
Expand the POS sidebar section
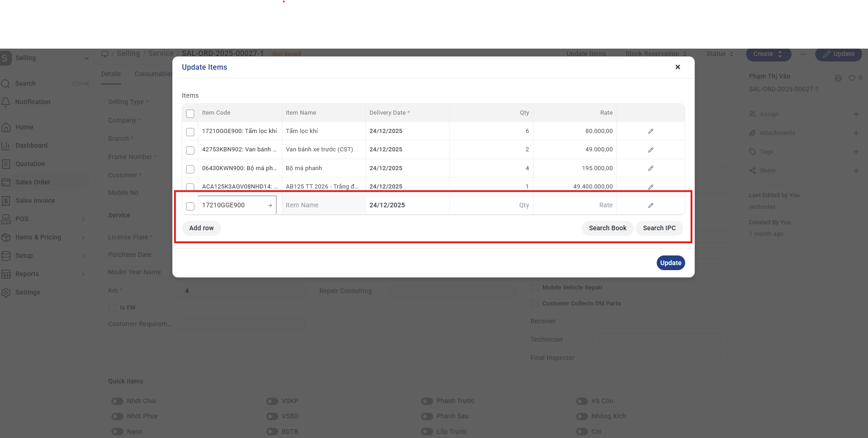click(83, 219)
